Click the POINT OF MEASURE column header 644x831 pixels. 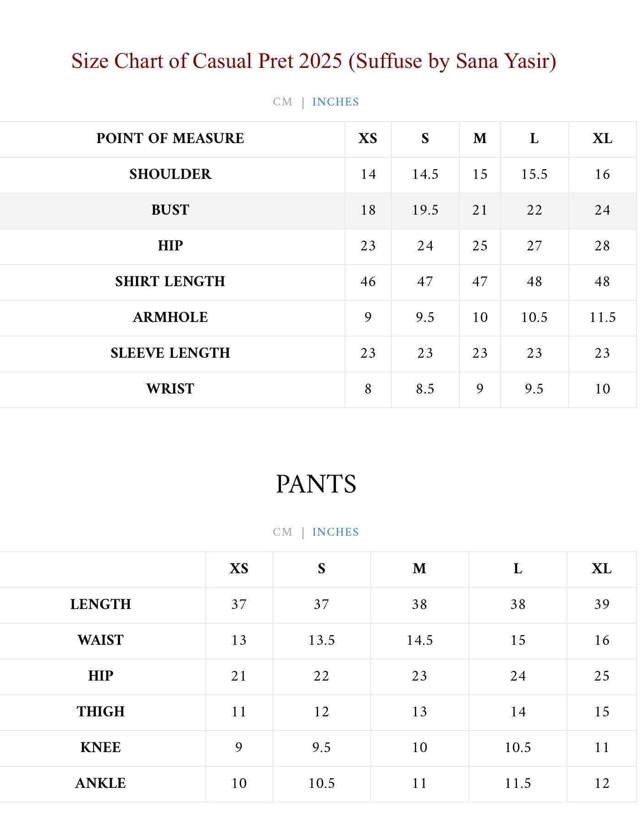pyautogui.click(x=170, y=138)
